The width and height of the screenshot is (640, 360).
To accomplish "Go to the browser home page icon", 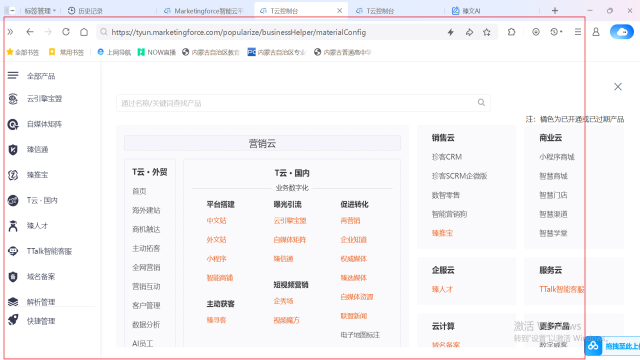I will coord(84,32).
